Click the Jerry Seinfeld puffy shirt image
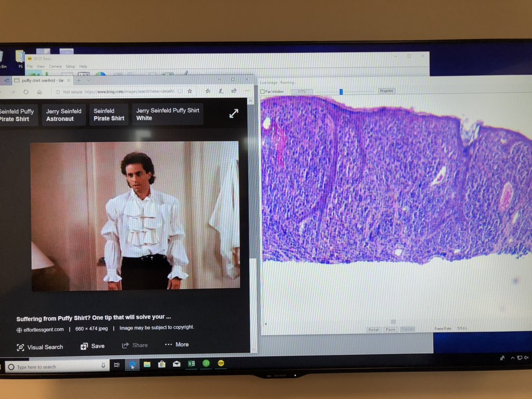Viewport: 532px width, 399px height. point(135,216)
